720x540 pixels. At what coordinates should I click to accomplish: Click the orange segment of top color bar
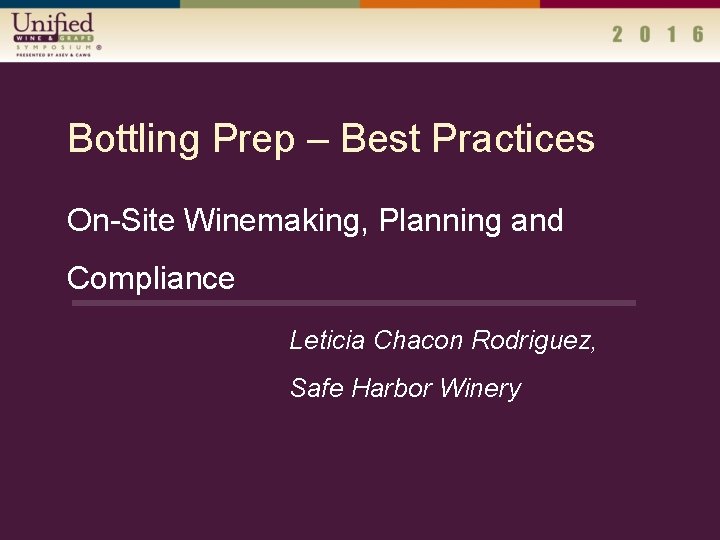pyautogui.click(x=450, y=4)
